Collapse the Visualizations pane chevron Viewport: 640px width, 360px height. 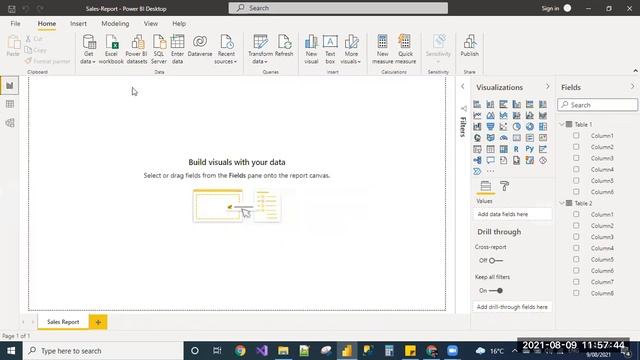pyautogui.click(x=547, y=87)
